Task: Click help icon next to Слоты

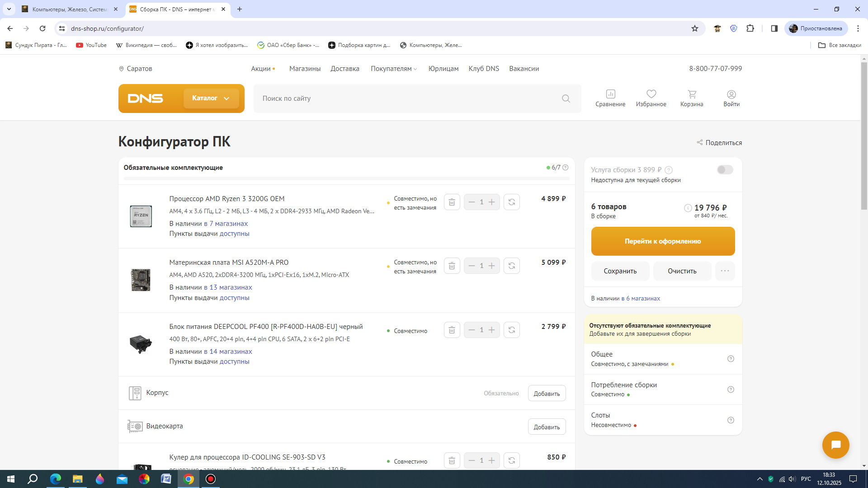Action: pyautogui.click(x=731, y=420)
